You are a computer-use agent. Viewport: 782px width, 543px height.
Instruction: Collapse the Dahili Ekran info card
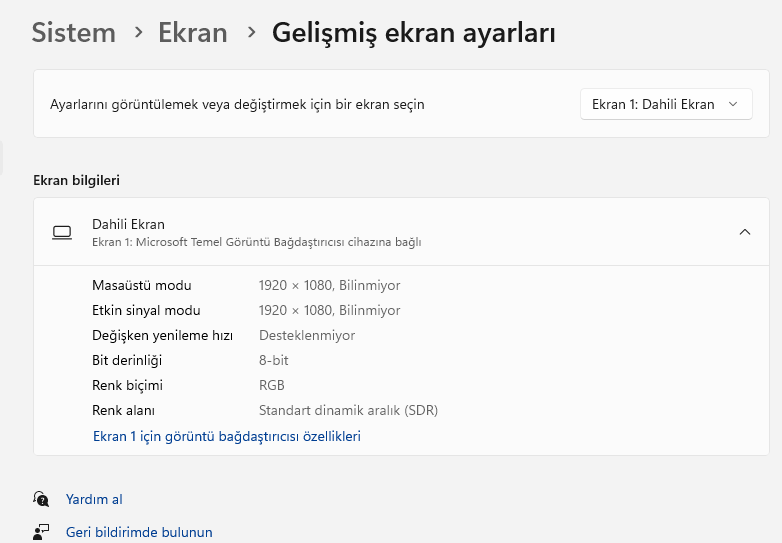pyautogui.click(x=745, y=232)
